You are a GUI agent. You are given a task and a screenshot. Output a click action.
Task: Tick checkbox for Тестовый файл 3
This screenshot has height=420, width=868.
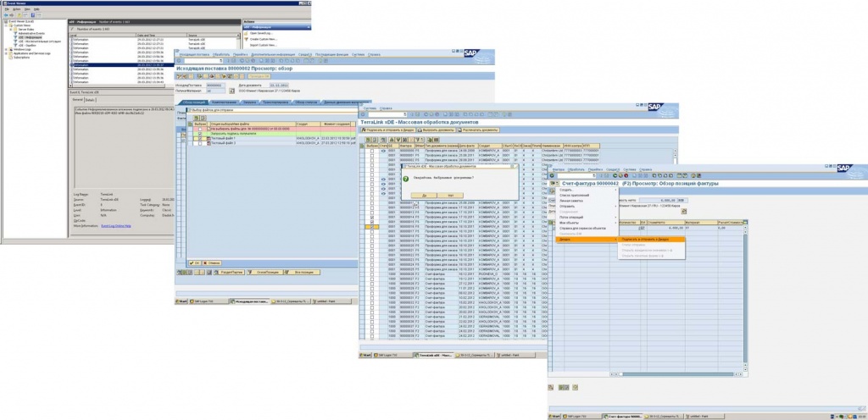tap(200, 143)
